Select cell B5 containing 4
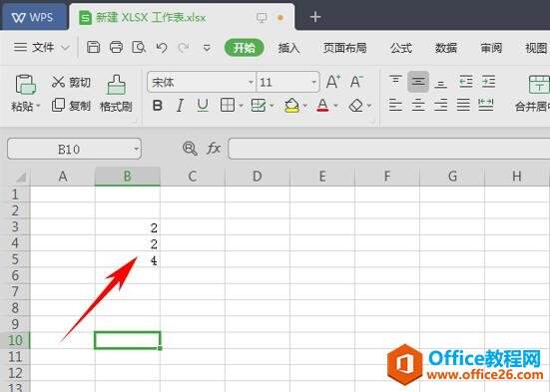 [x=128, y=259]
